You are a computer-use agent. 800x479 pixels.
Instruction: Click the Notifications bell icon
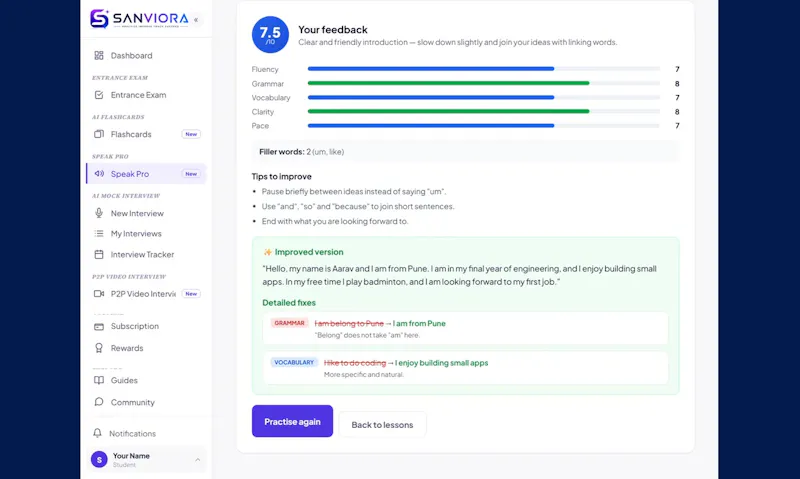point(97,433)
